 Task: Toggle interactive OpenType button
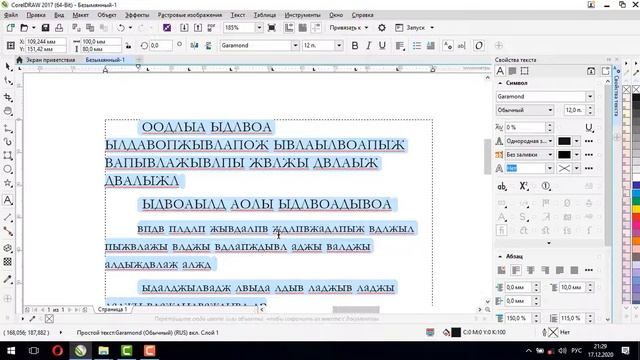pos(479,46)
